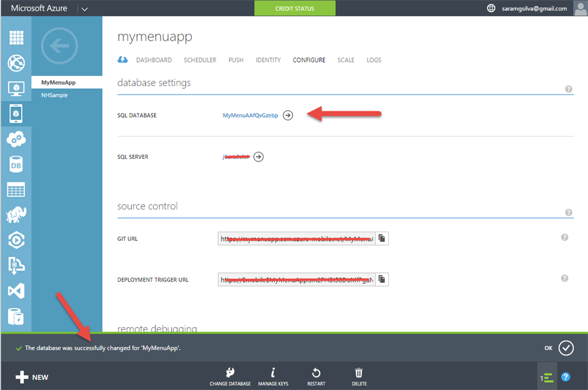Switch to the Dashboard tab
This screenshot has width=588, height=390.
(x=154, y=60)
